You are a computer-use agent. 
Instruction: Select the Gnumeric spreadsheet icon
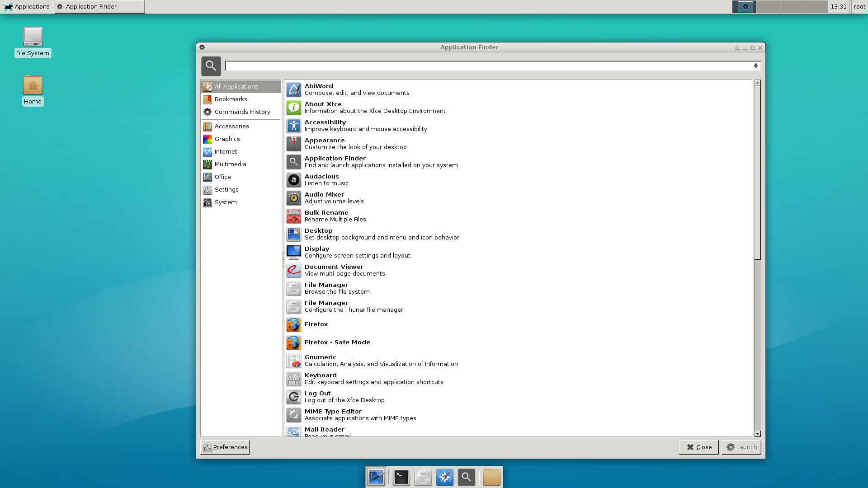click(x=294, y=361)
